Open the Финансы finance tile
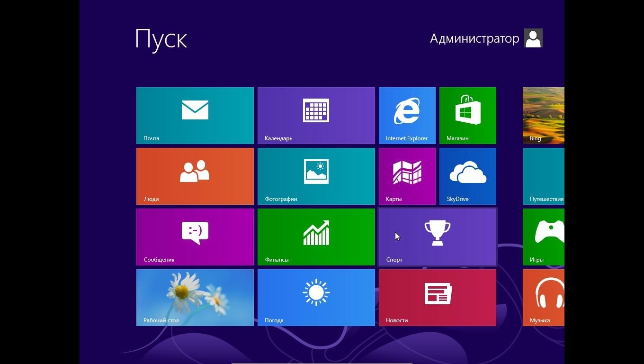644x364 pixels. [316, 237]
